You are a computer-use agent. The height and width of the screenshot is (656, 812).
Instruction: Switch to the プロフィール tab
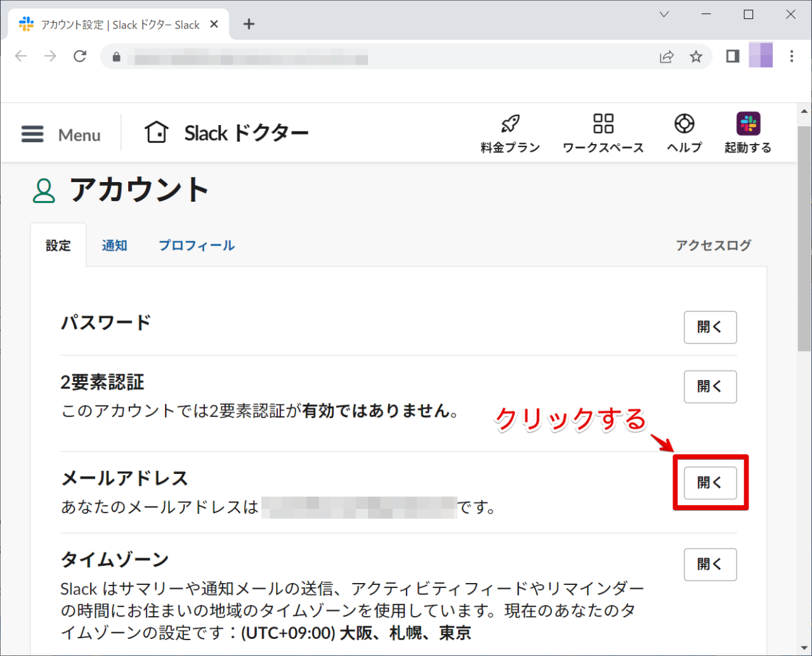[x=197, y=246]
